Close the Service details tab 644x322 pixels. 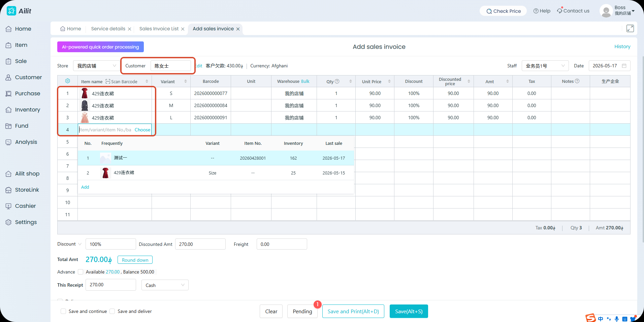pyautogui.click(x=129, y=29)
